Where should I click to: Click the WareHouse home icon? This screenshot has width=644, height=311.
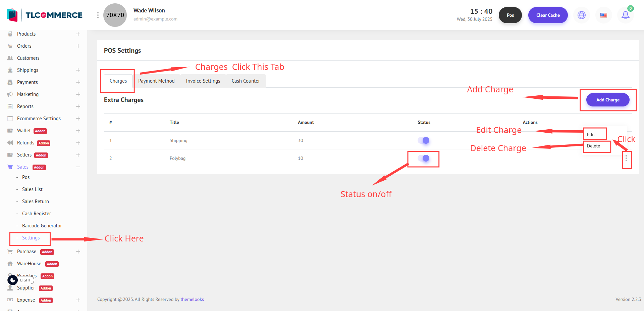pos(10,264)
